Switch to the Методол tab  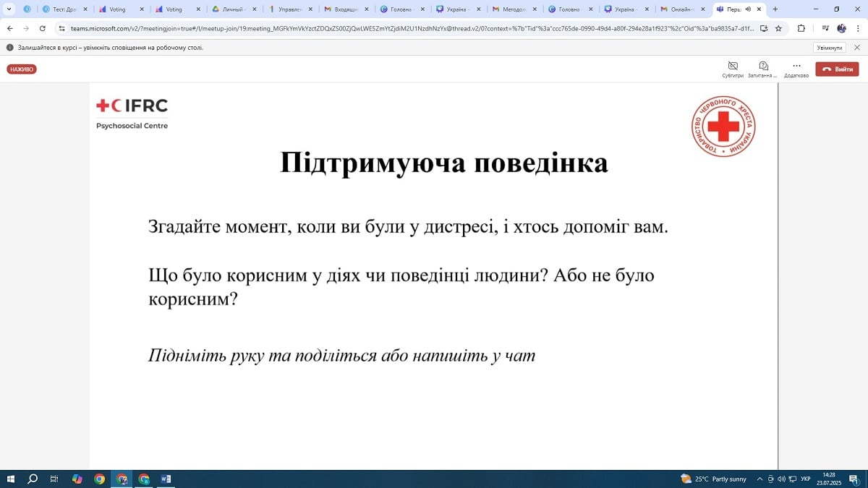tap(513, 9)
